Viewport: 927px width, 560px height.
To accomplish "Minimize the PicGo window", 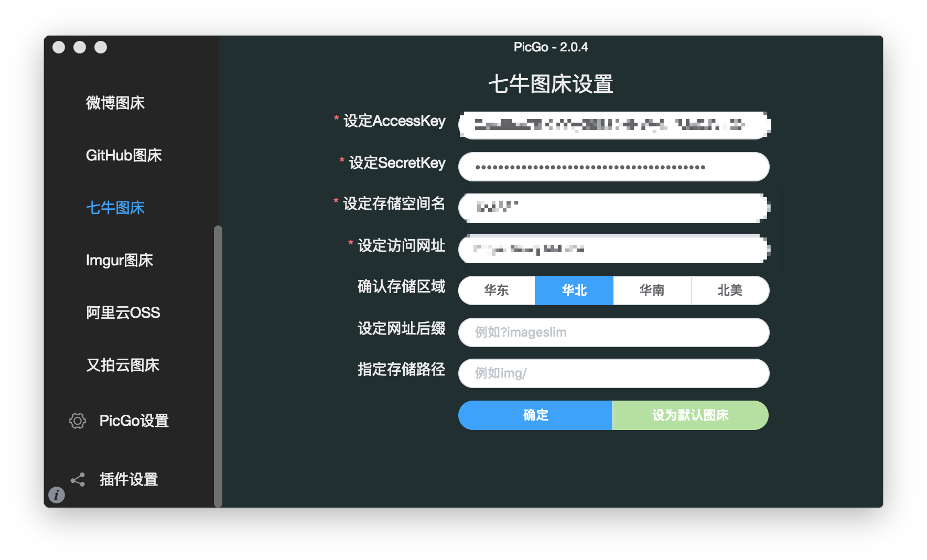I will pyautogui.click(x=80, y=47).
